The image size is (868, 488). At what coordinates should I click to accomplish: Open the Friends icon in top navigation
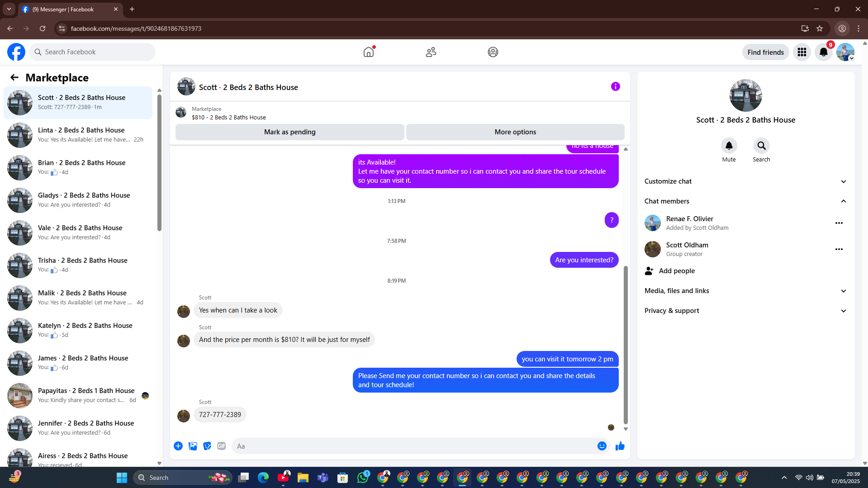431,52
